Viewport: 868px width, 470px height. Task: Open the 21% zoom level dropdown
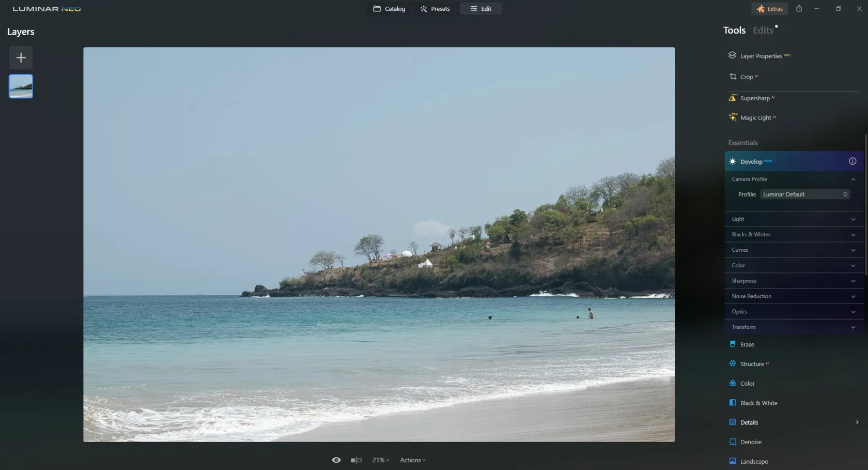(x=381, y=460)
